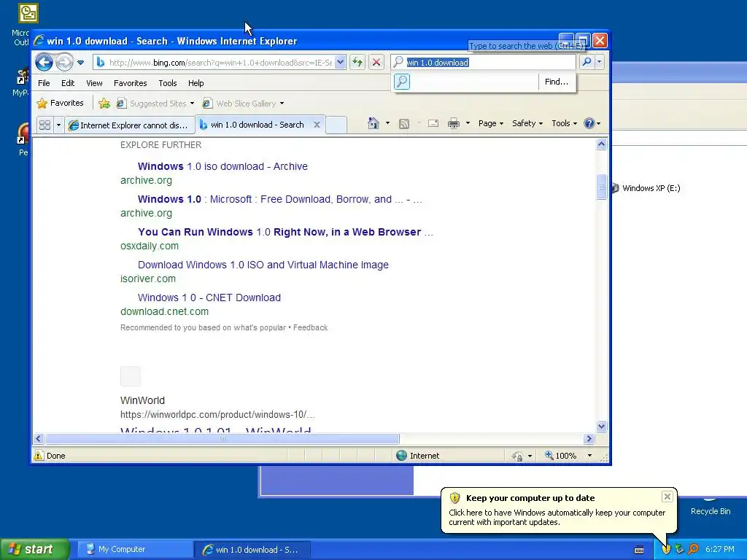747x560 pixels.
Task: Stop loading with the red X icon
Action: [376, 63]
